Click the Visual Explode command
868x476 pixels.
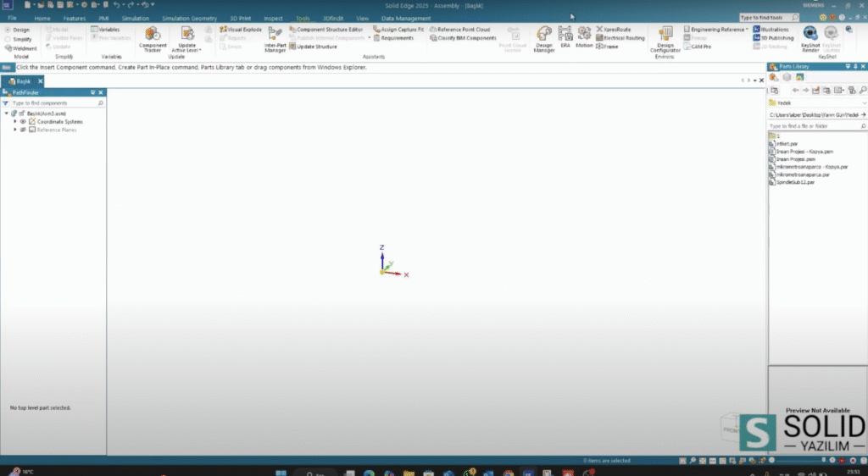[x=241, y=30]
